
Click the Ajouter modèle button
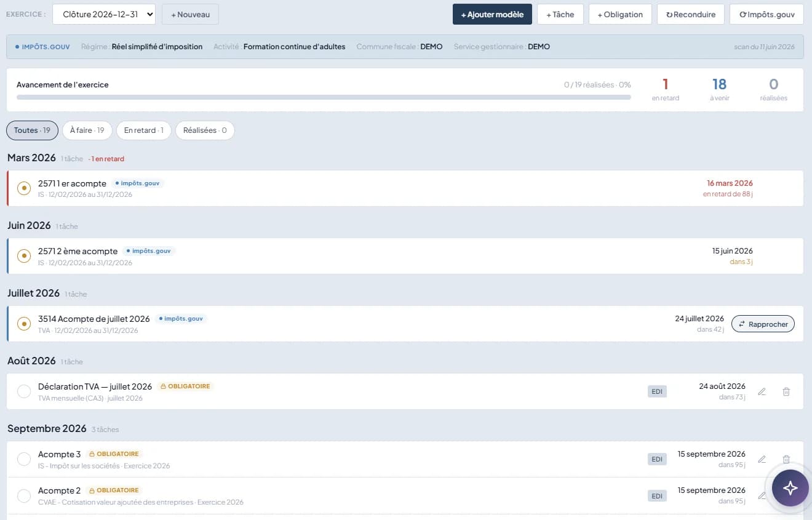(492, 14)
